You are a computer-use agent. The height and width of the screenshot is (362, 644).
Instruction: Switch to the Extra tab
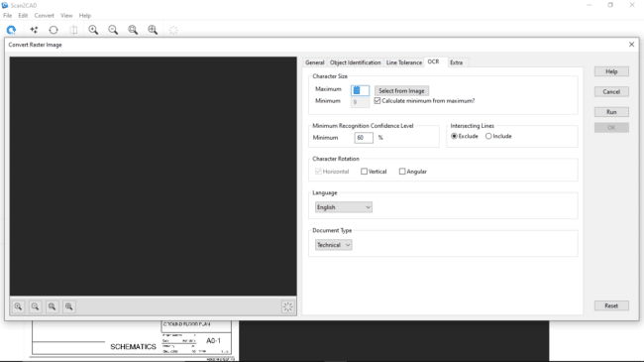tap(457, 62)
